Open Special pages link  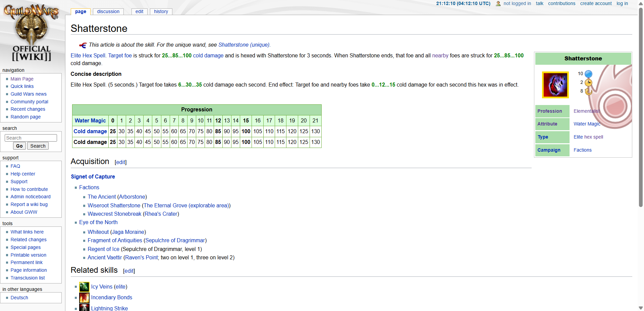pyautogui.click(x=25, y=247)
